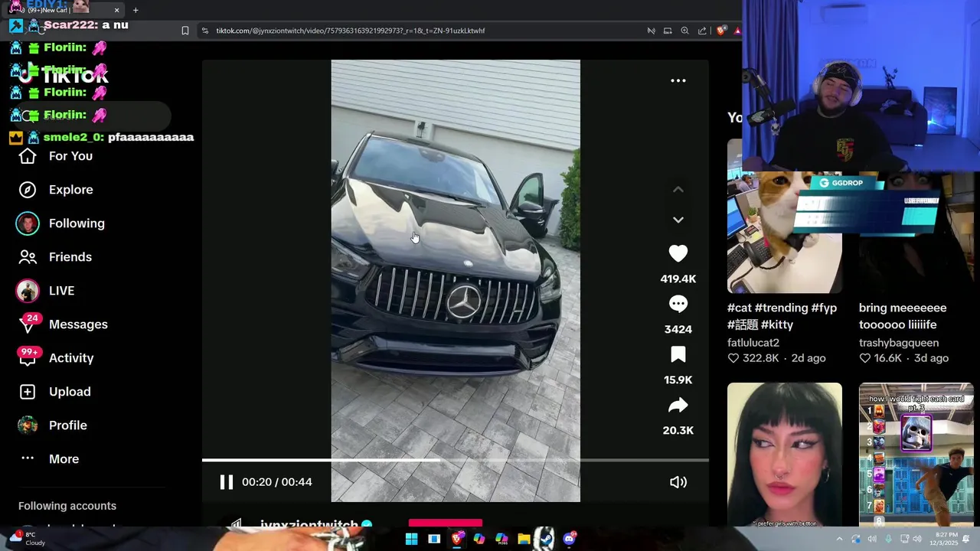Share the video with the arrow icon
Image resolution: width=980 pixels, height=551 pixels.
coord(678,405)
